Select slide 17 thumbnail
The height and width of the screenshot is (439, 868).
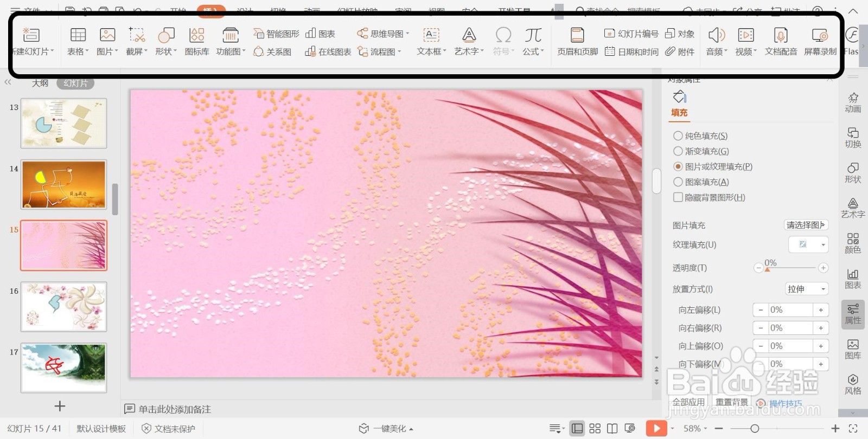(x=64, y=367)
